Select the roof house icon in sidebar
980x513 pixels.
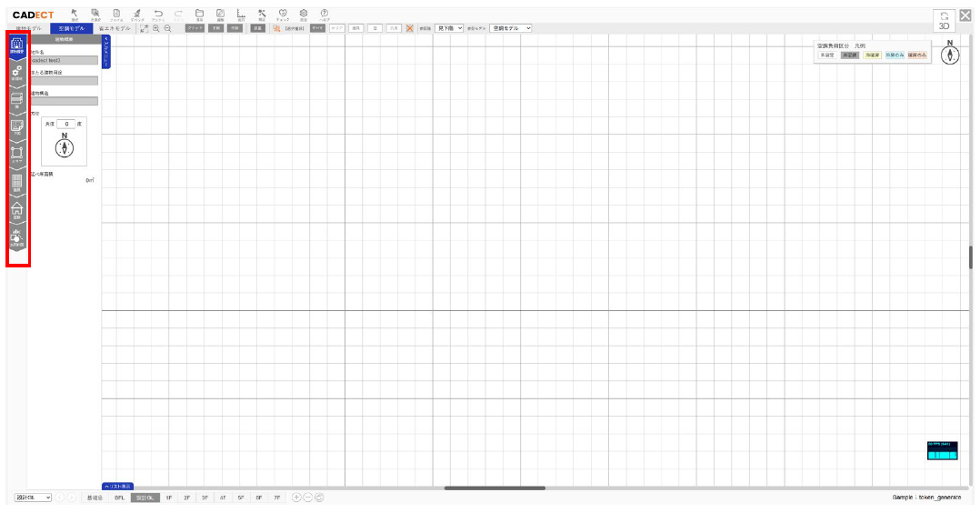(x=16, y=208)
